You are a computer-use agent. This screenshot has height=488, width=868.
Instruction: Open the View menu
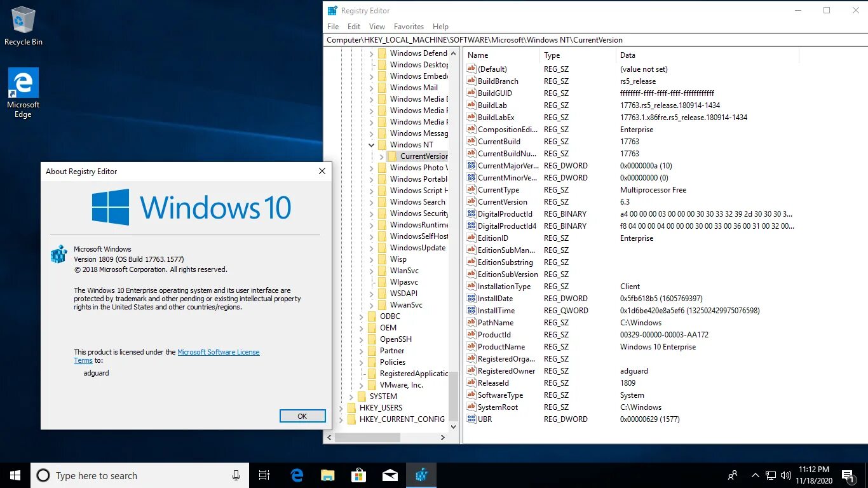[x=377, y=27]
